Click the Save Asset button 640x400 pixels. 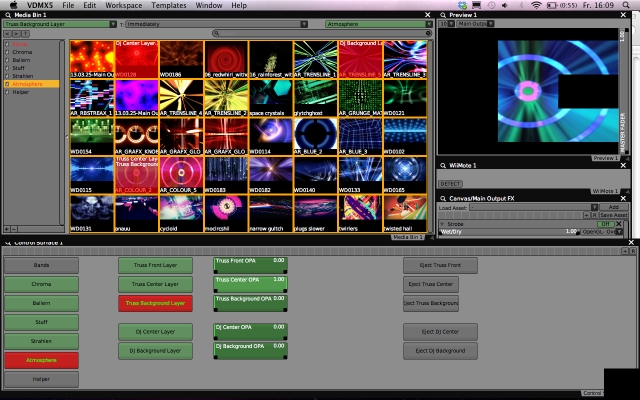click(x=613, y=215)
